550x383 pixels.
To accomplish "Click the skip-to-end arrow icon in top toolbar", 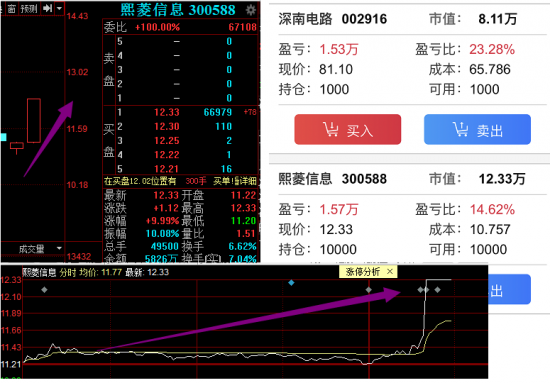I will tap(47, 8).
